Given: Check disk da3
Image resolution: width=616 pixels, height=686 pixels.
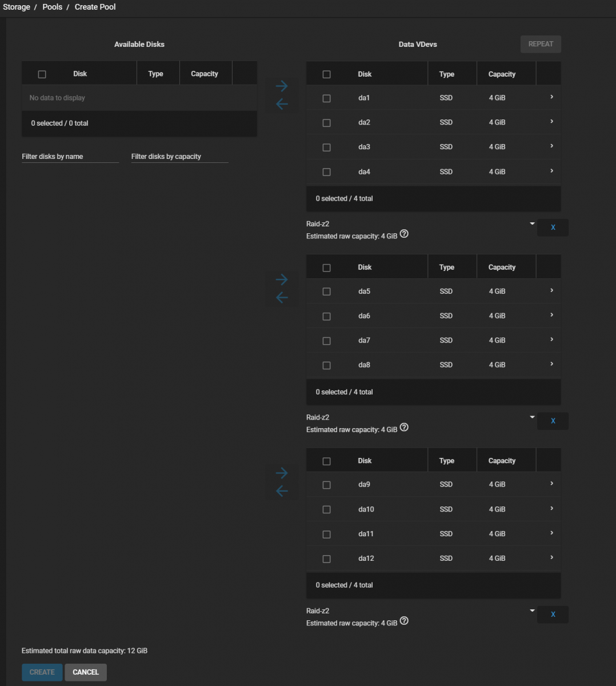Looking at the screenshot, I should 326,147.
